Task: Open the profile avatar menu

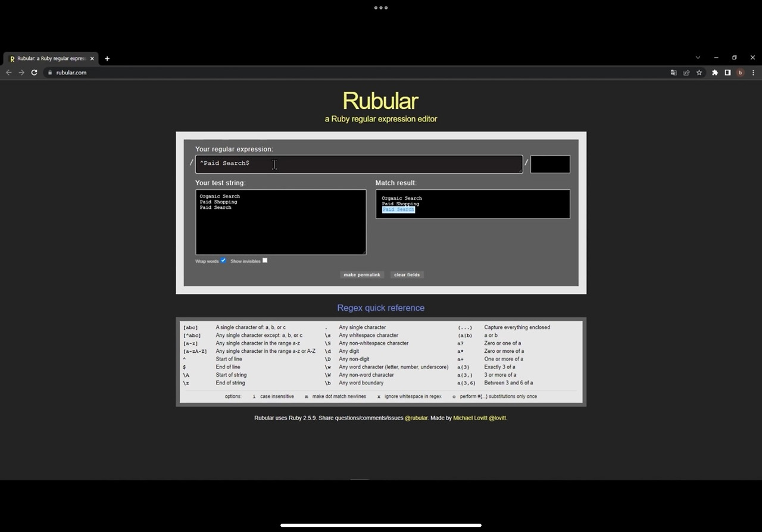Action: tap(741, 73)
